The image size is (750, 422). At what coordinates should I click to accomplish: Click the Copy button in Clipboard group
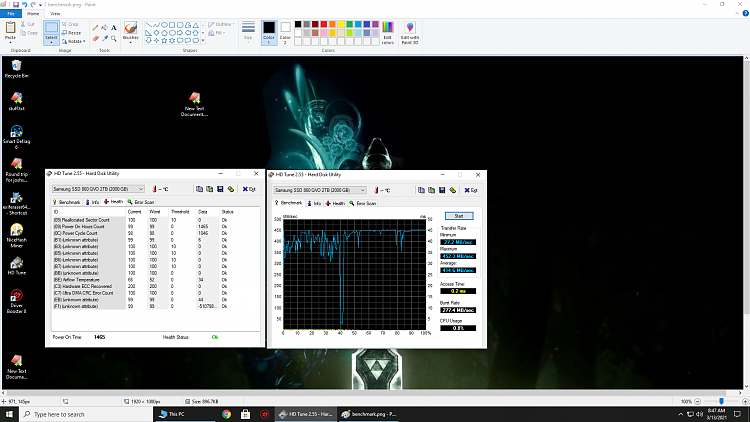click(29, 33)
